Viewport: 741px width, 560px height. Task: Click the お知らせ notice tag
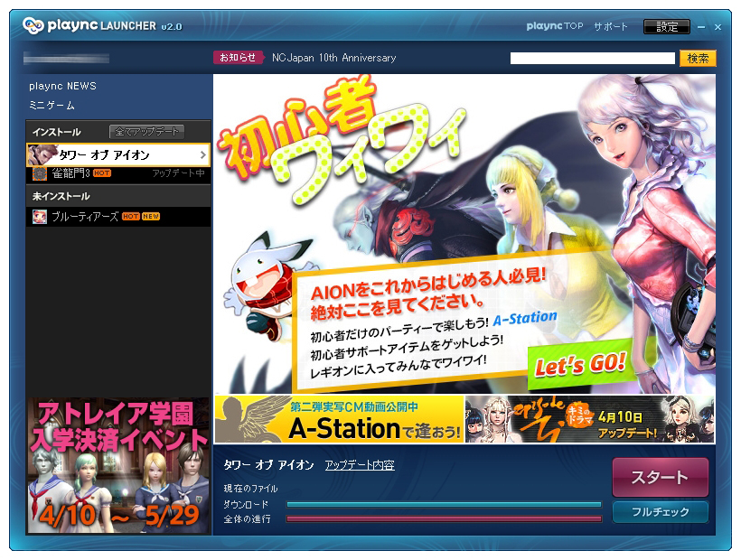[238, 57]
